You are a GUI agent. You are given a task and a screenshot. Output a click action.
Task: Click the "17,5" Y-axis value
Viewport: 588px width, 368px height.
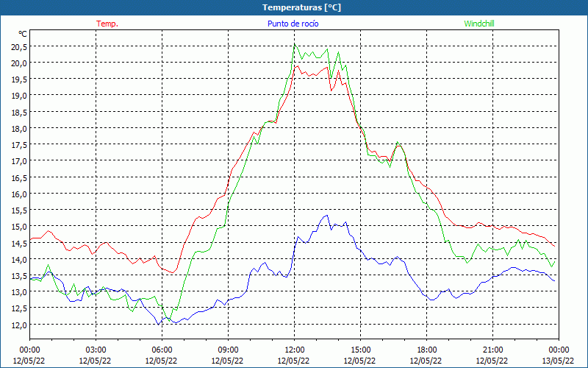19,145
